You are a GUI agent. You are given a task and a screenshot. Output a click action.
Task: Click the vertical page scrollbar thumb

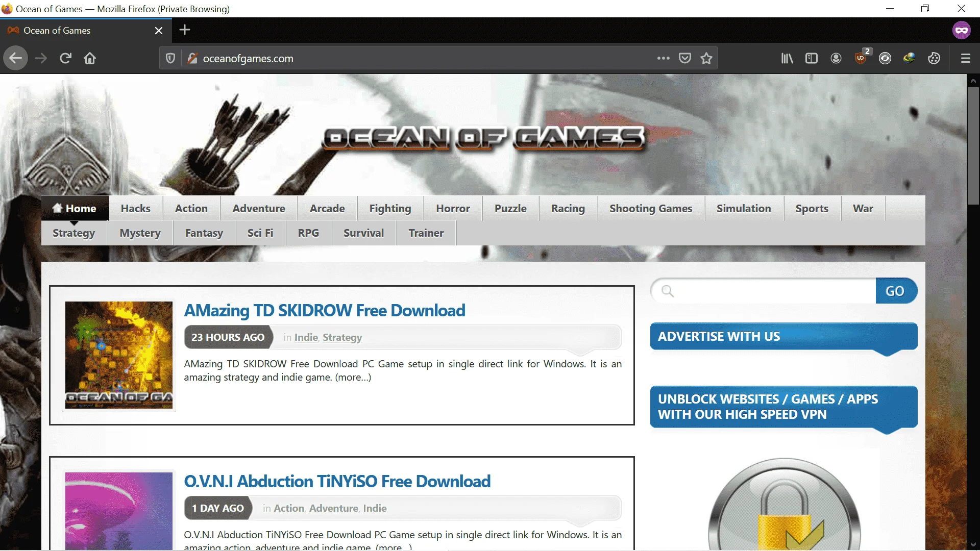(973, 145)
